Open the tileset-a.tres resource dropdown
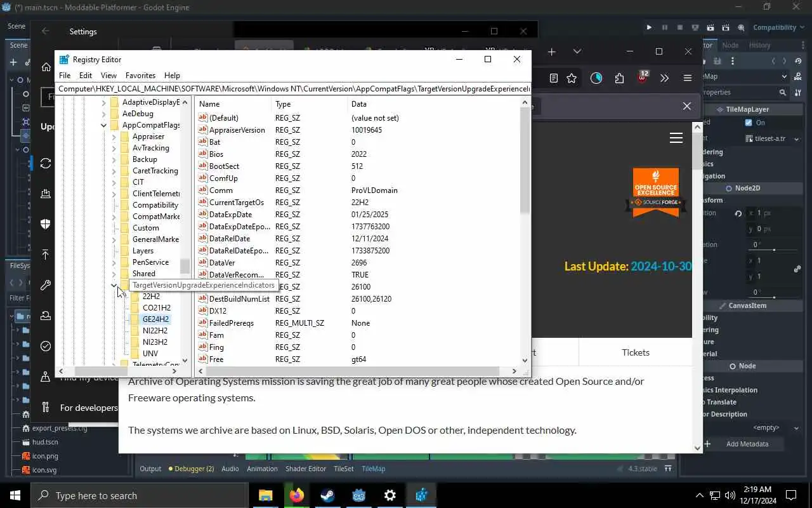 [798, 138]
